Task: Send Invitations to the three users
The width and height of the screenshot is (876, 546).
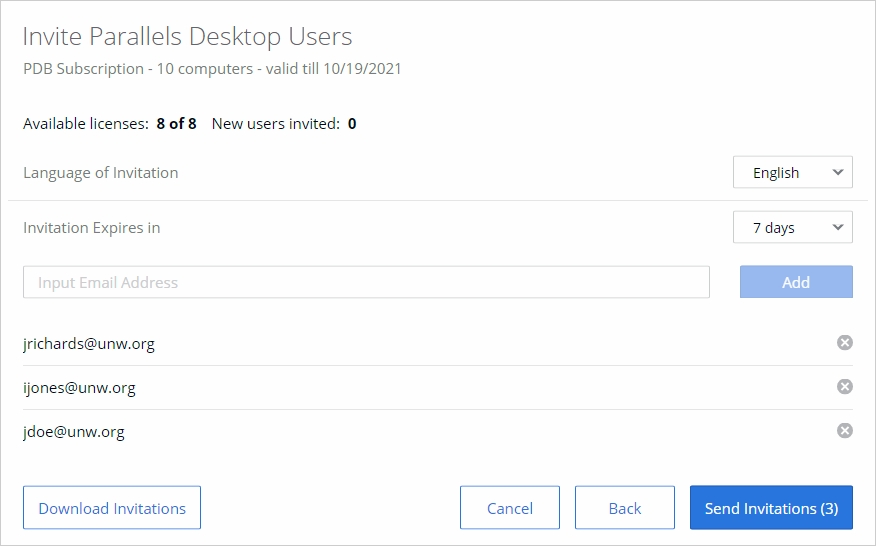Action: click(x=771, y=508)
